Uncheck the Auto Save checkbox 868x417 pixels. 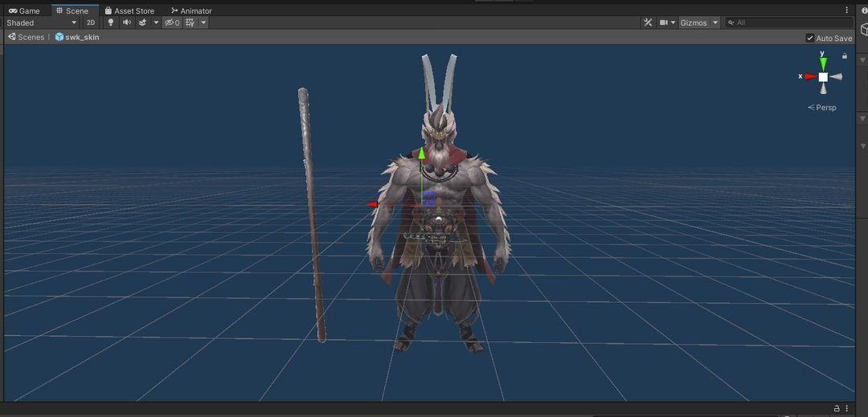[810, 38]
